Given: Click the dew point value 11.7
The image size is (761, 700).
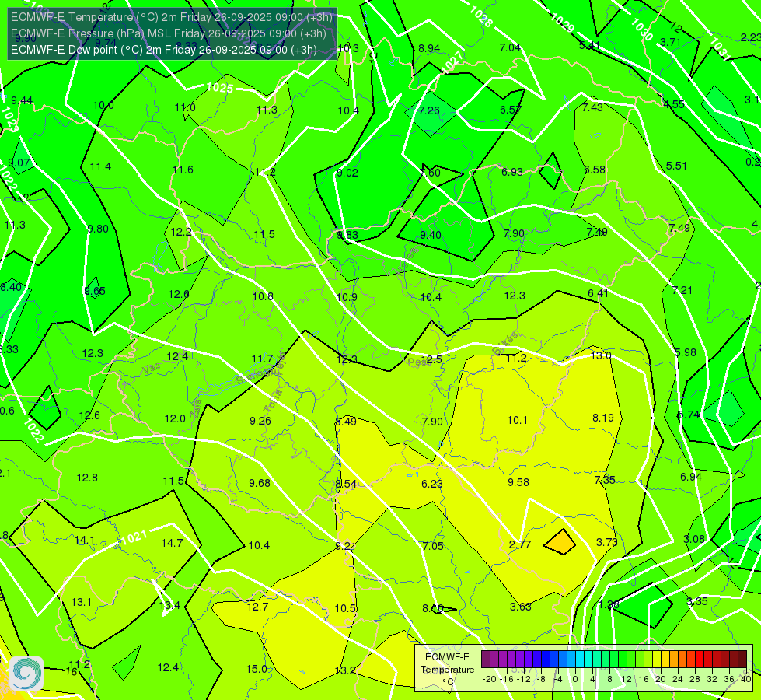Looking at the screenshot, I should tap(262, 359).
